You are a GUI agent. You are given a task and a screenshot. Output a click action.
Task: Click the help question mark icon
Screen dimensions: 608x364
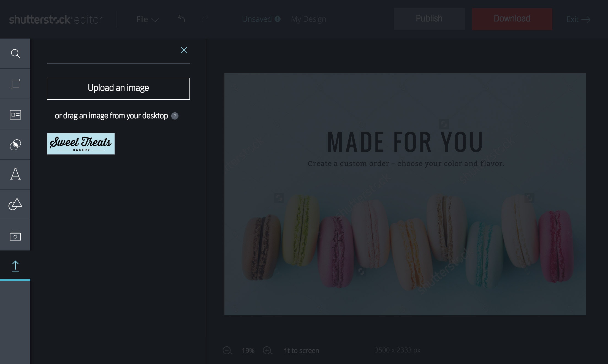[x=175, y=116]
